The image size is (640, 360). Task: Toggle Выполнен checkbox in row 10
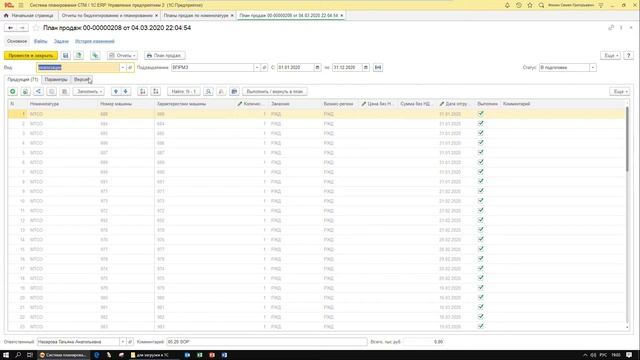[481, 201]
